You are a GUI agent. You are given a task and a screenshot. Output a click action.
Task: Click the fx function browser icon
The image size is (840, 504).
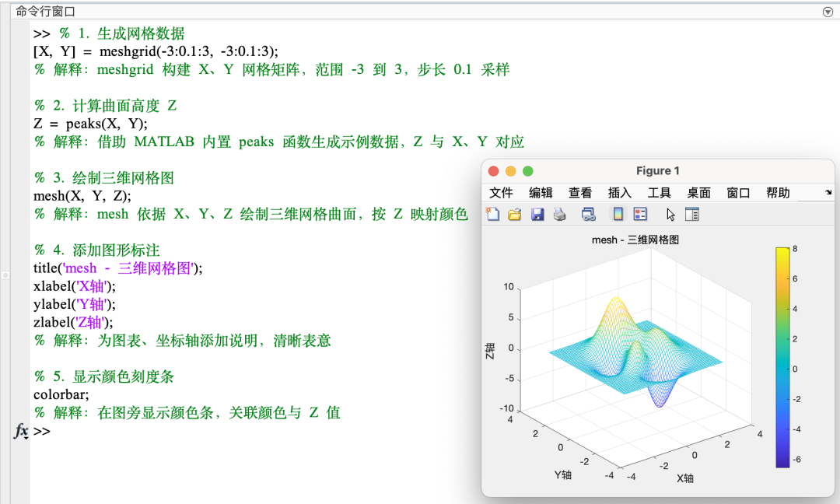21,431
